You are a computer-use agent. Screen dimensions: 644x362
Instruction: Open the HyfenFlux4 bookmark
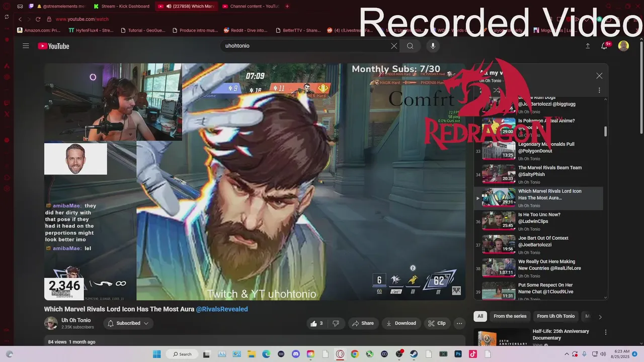[92, 30]
